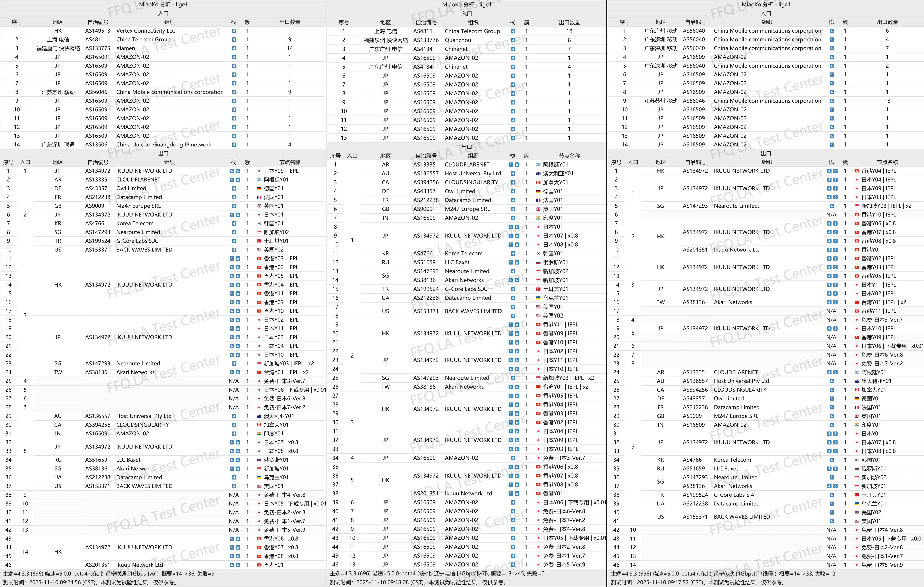Select the China Unicom Guangdong IP network row

pos(164,144)
